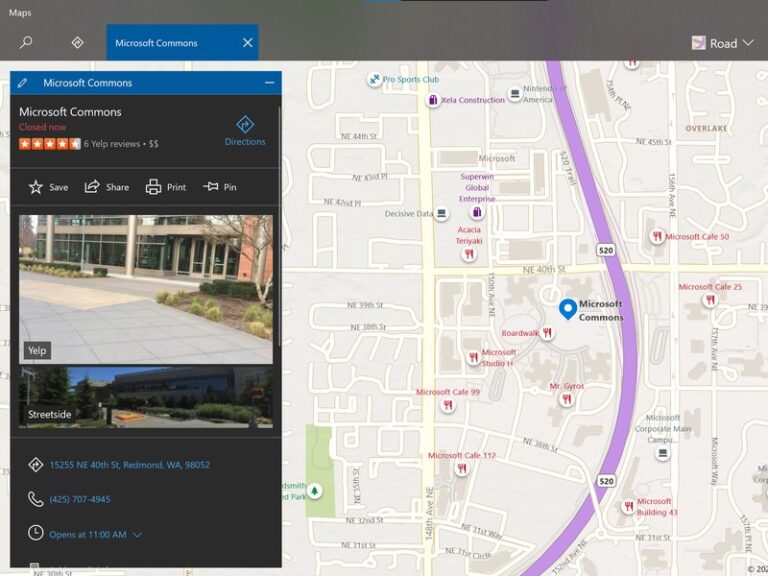Image resolution: width=768 pixels, height=576 pixels.
Task: Share this place via Share icon
Action: 107,187
